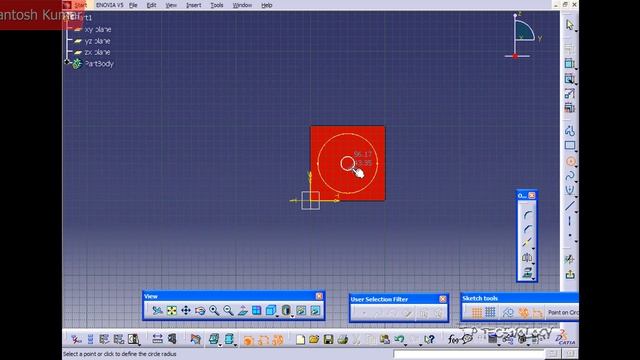Image resolution: width=640 pixels, height=360 pixels.
Task: Close the Operation floating toolbar
Action: click(x=532, y=196)
